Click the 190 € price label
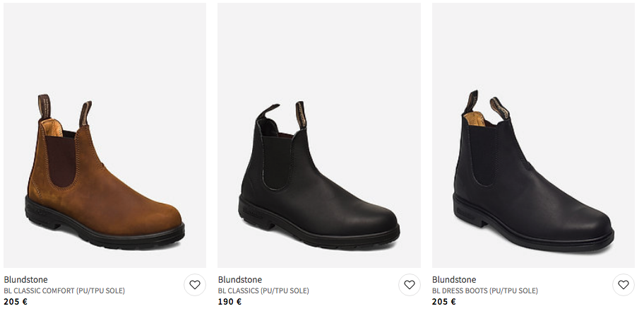644x311 pixels. (229, 302)
